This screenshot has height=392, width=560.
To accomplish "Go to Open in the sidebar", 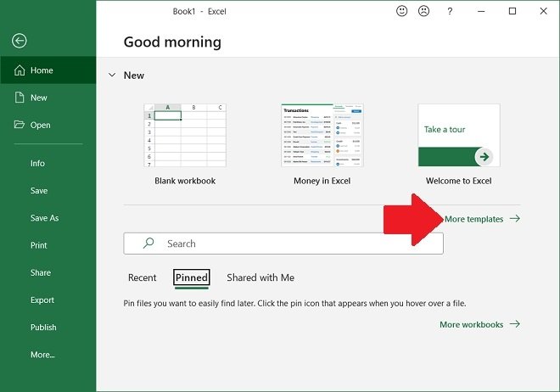I will coord(48,125).
